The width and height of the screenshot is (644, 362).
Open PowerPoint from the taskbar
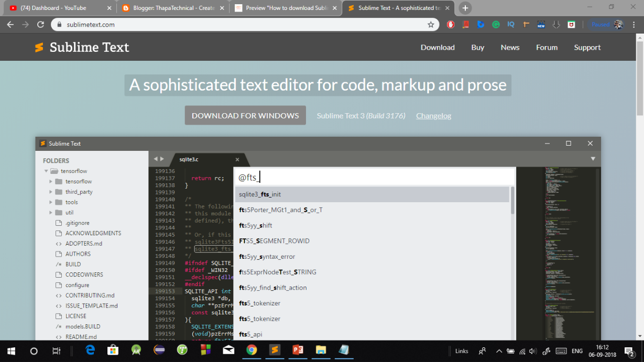pos(298,350)
